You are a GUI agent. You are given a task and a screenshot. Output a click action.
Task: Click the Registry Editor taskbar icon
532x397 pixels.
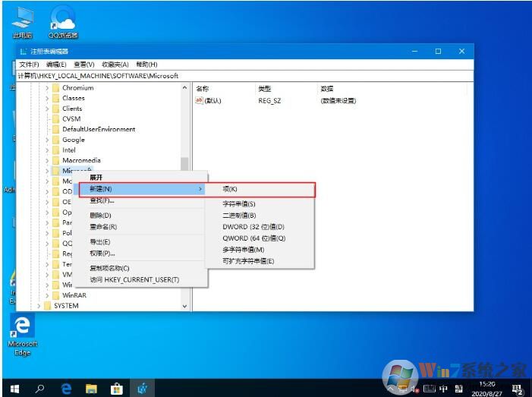[142, 389]
